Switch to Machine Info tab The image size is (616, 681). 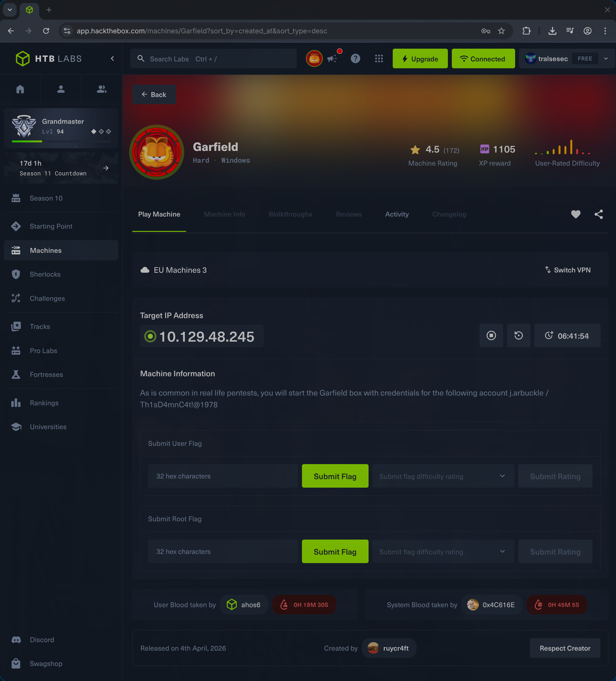point(224,214)
